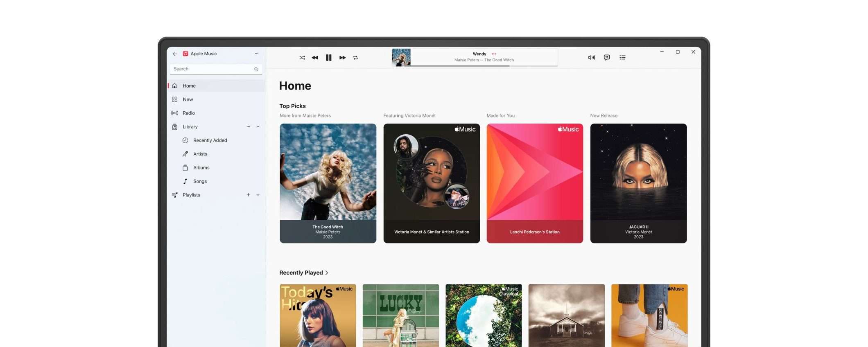
Task: Open the white sneakers playlist thumbnail
Action: point(649,315)
